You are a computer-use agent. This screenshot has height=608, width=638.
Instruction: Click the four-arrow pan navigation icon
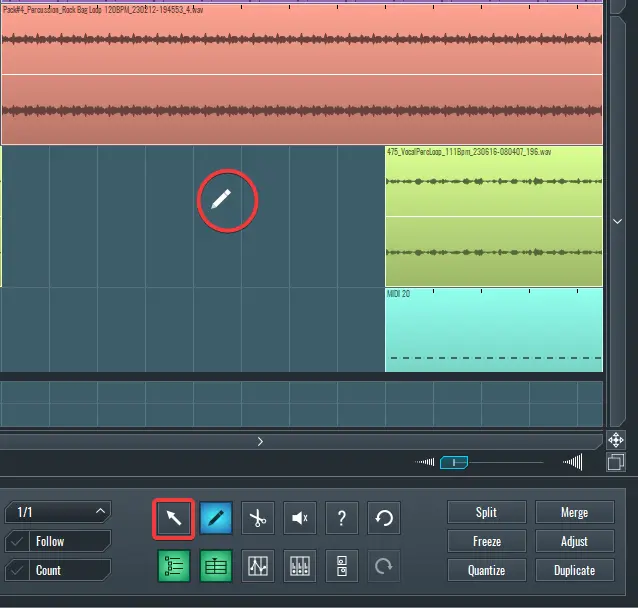tap(616, 440)
